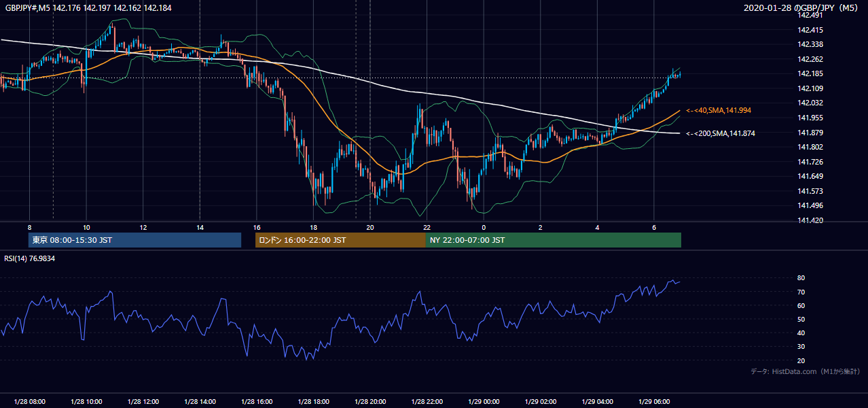The image size is (868, 408).
Task: Click the 142.185 price axis label
Action: click(x=810, y=73)
